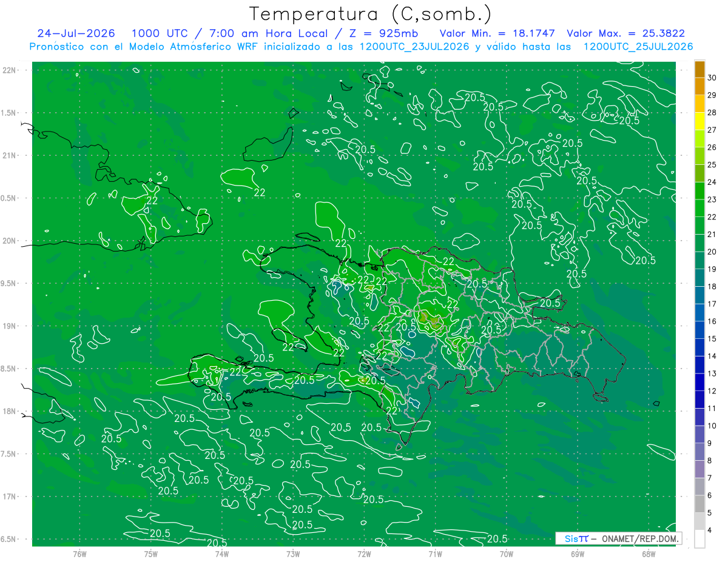Click legend value 25 on the color bar
Image resolution: width=728 pixels, height=562 pixels.
(x=712, y=165)
